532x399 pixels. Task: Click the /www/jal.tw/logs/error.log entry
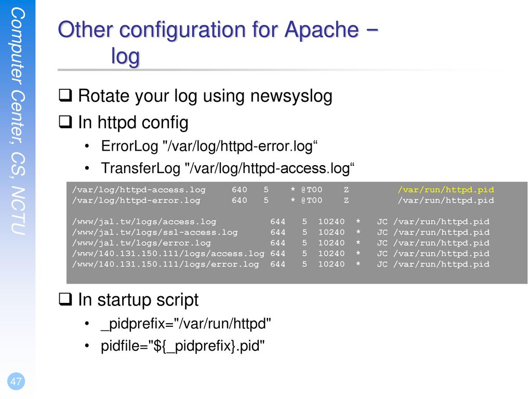pyautogui.click(x=141, y=243)
